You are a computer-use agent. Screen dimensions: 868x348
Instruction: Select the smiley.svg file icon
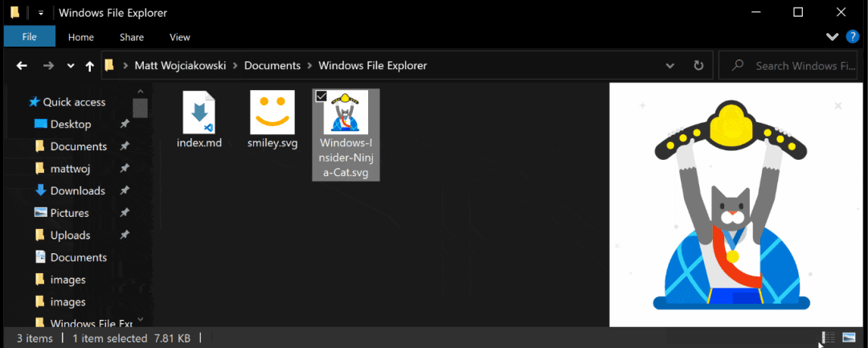point(272,113)
